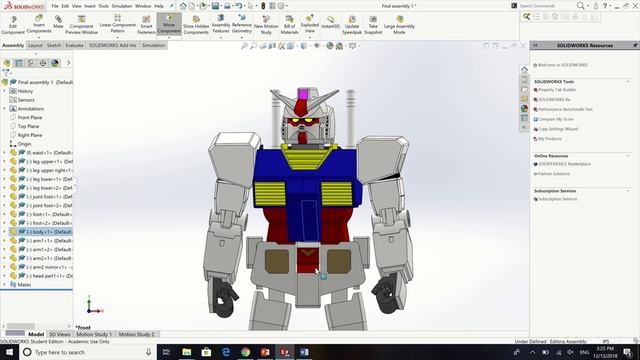Viewport: 640px width, 360px height.
Task: Open File Explorer from the taskbar
Action: click(187, 352)
